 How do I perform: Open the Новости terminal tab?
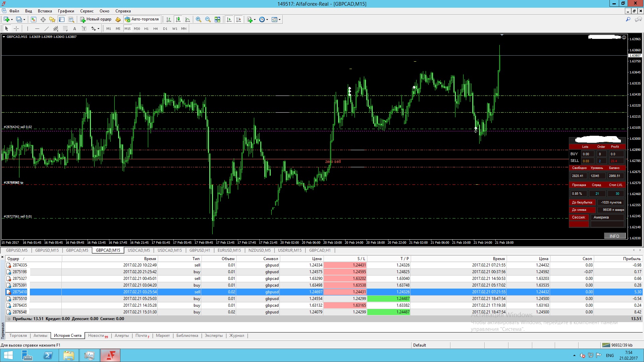click(x=98, y=336)
